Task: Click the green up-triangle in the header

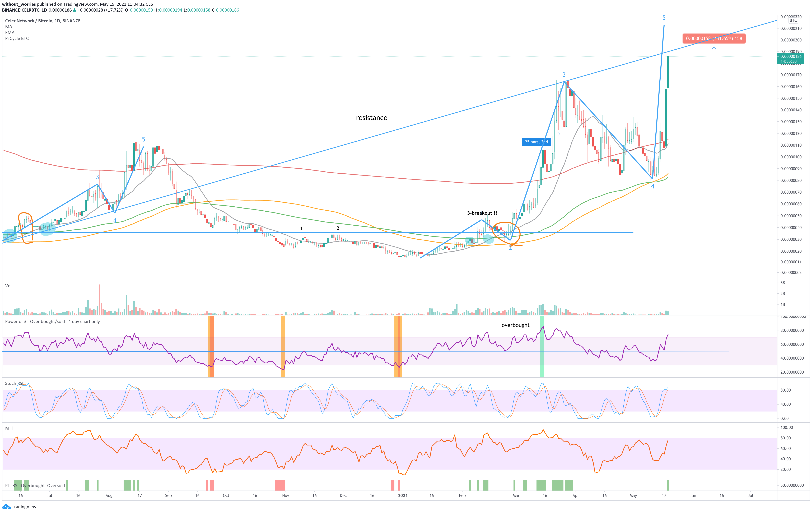Action: point(74,10)
